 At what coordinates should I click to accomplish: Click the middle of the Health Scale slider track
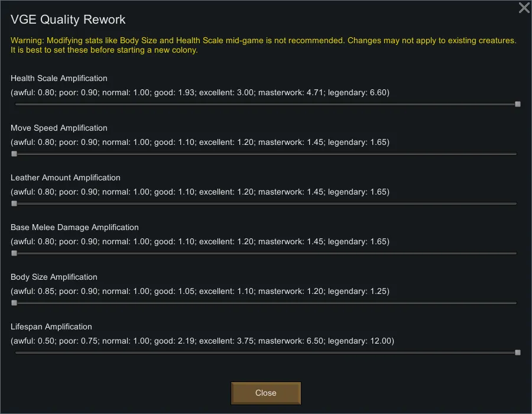coord(266,104)
